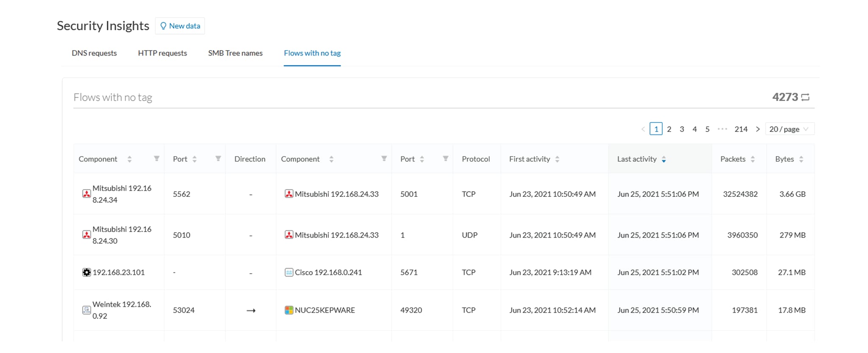The height and width of the screenshot is (353, 868).
Task: Click first activity Jun 23, 2021 9:13:19 AM
Action: click(x=550, y=272)
